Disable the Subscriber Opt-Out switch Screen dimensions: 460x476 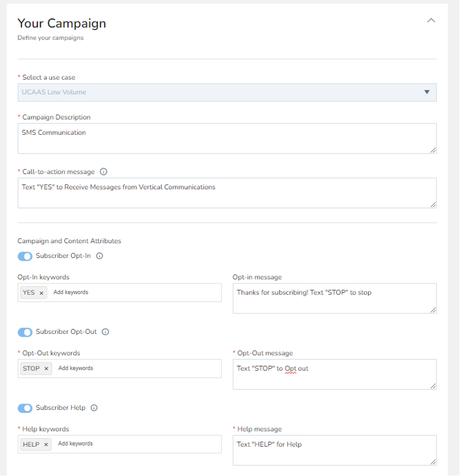[x=25, y=332]
